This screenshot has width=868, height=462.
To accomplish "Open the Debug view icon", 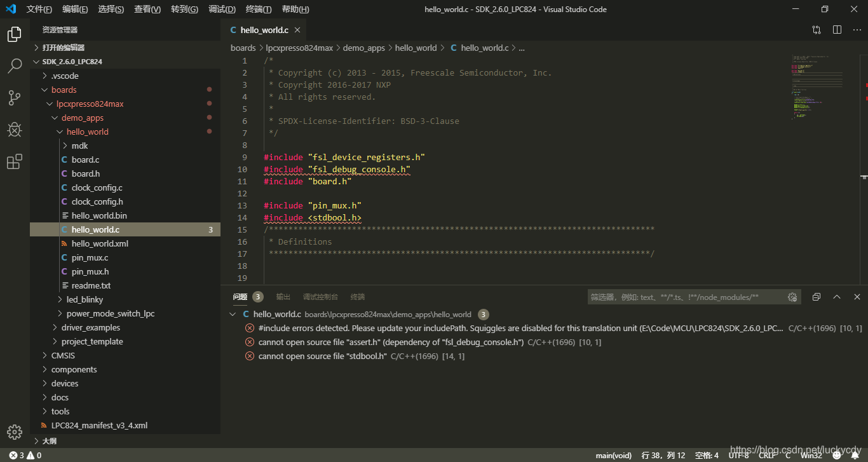I will [15, 130].
